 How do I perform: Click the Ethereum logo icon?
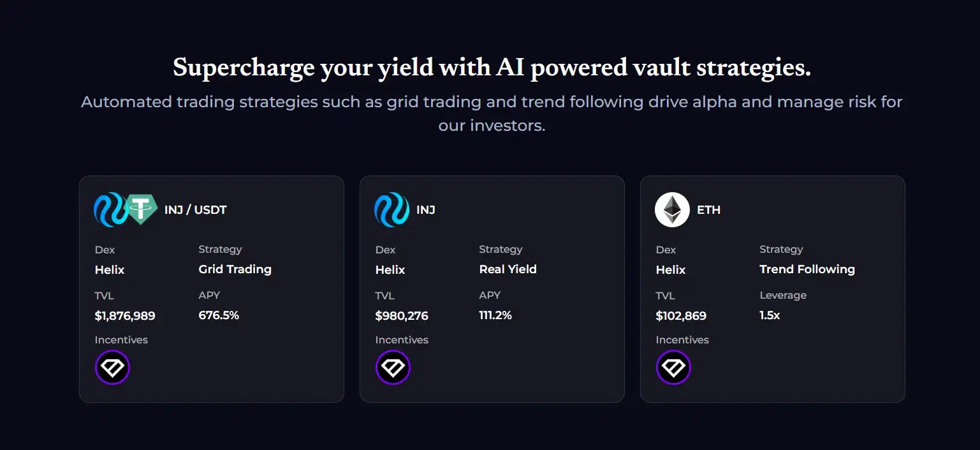672,209
